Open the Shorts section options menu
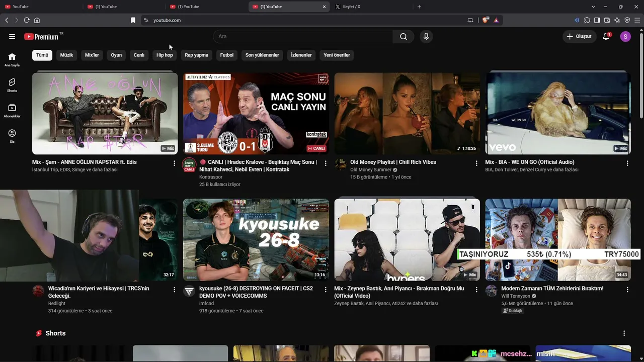Screen dimensions: 644x362 [624, 333]
